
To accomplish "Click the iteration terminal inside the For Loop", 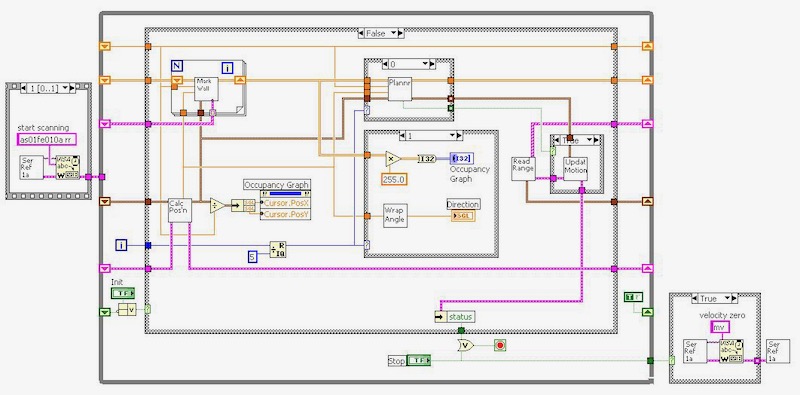I will tap(227, 68).
